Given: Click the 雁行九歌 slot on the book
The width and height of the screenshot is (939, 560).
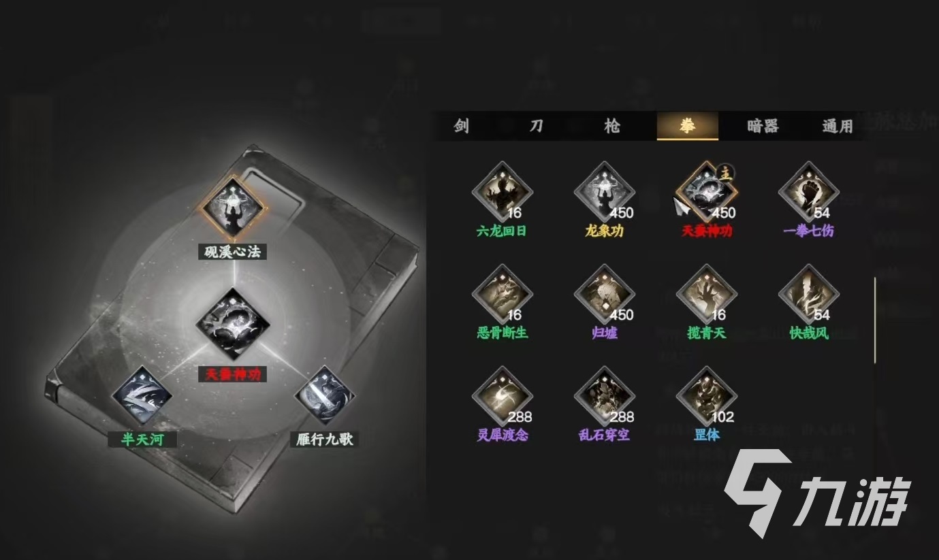Looking at the screenshot, I should pyautogui.click(x=324, y=396).
